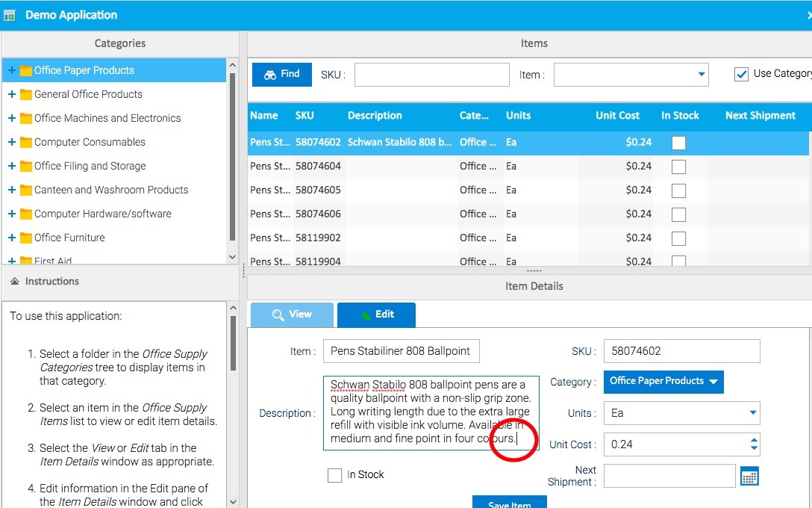The width and height of the screenshot is (812, 508).
Task: Collapse the Instructions panel using arrow icon
Action: 15,282
